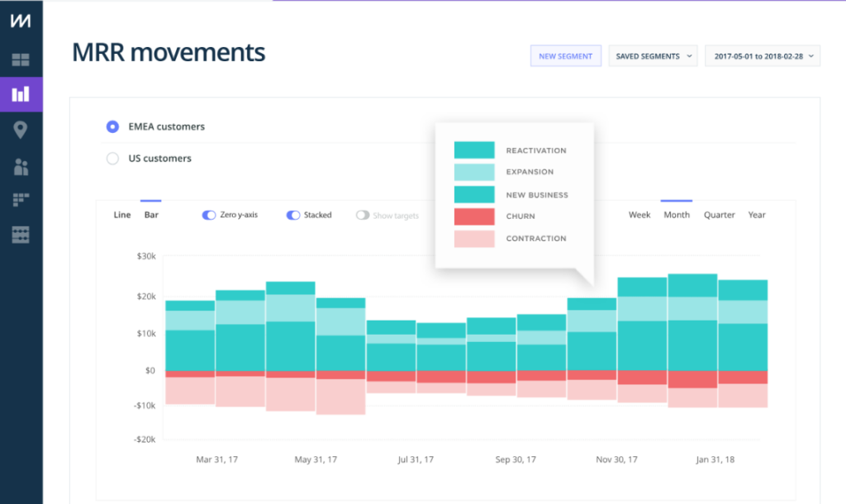Viewport: 846px width, 504px height.
Task: Select the Quarter interval tab
Action: 720,215
